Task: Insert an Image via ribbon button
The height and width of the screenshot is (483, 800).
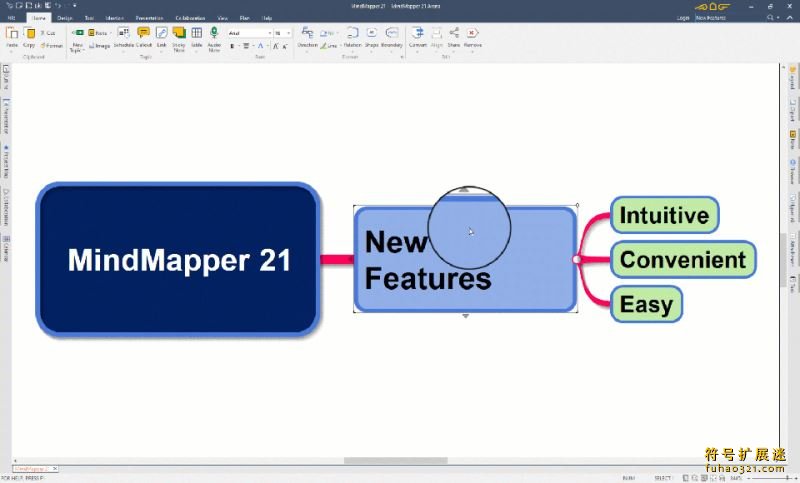Action: pyautogui.click(x=99, y=45)
